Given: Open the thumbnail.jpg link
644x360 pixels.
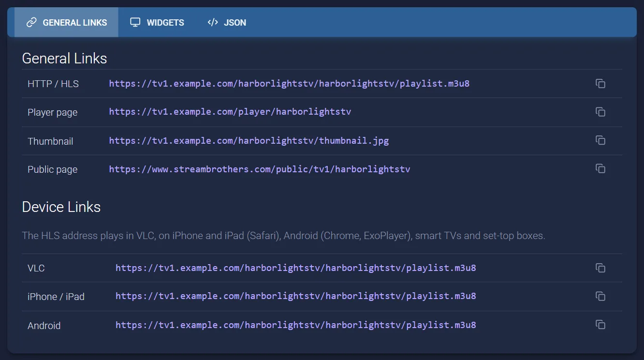Looking at the screenshot, I should (x=249, y=141).
